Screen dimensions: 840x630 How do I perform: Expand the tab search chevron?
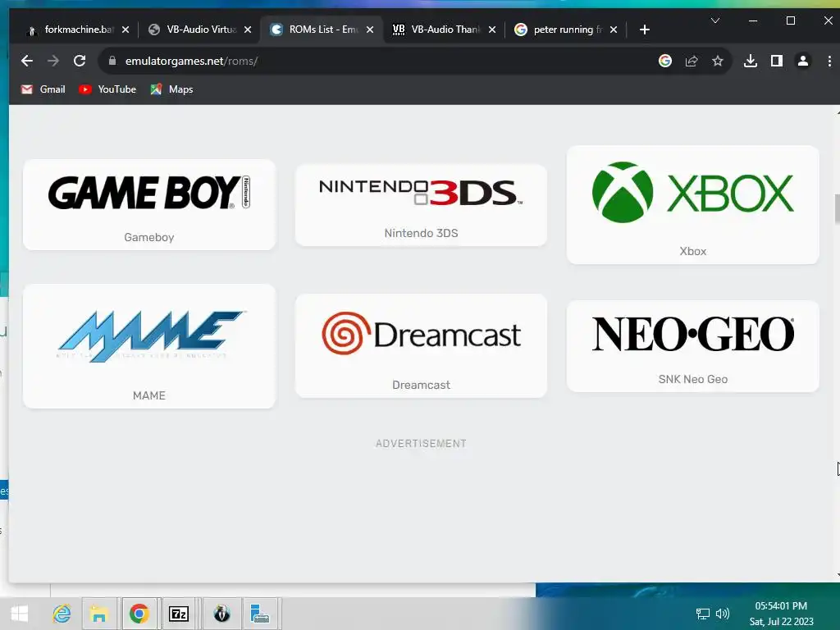tap(715, 21)
